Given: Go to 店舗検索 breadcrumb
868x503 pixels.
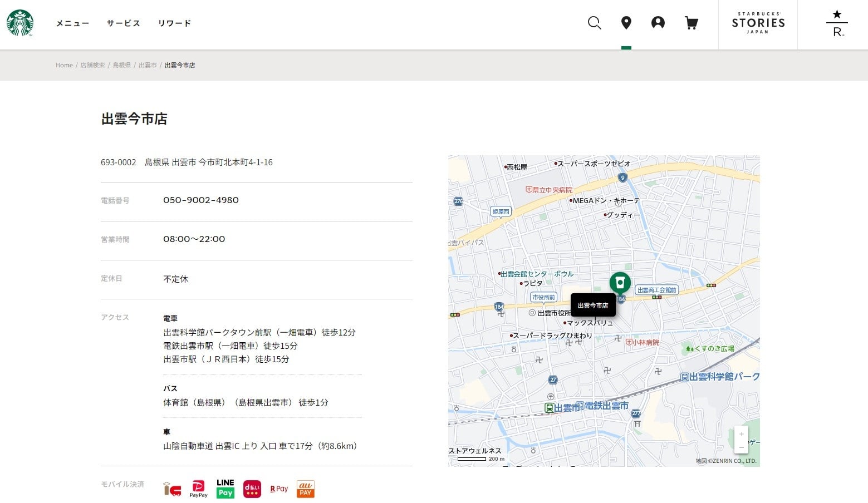Looking at the screenshot, I should tap(92, 65).
